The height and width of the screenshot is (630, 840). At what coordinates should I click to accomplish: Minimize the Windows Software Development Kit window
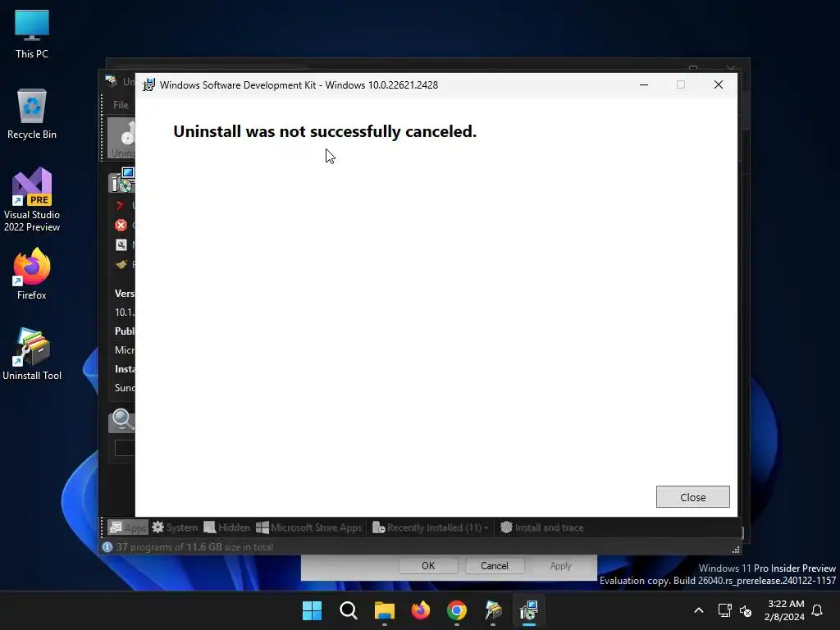644,84
